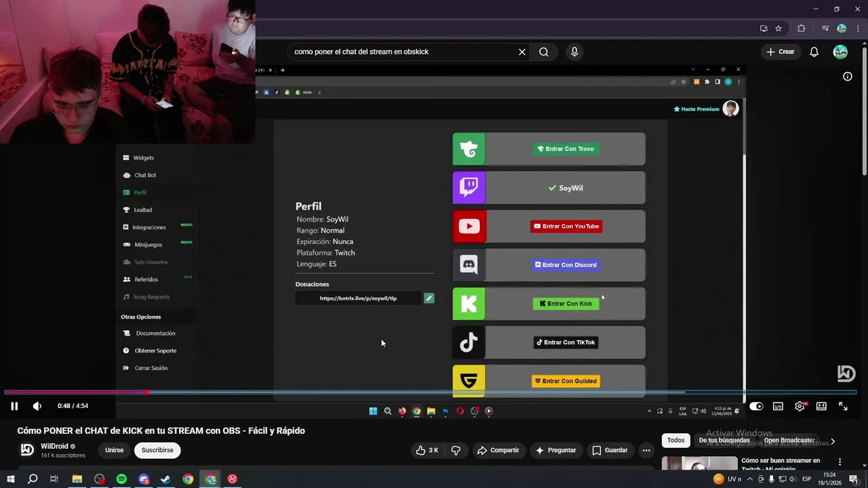This screenshot has height=488, width=868.
Task: Open more actions ellipsis beside Guardar
Action: [646, 450]
